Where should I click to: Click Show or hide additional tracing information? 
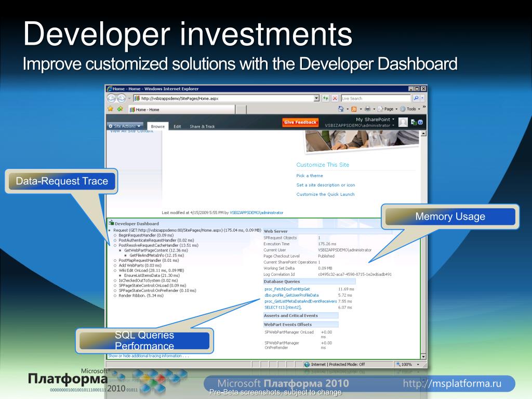point(148,356)
